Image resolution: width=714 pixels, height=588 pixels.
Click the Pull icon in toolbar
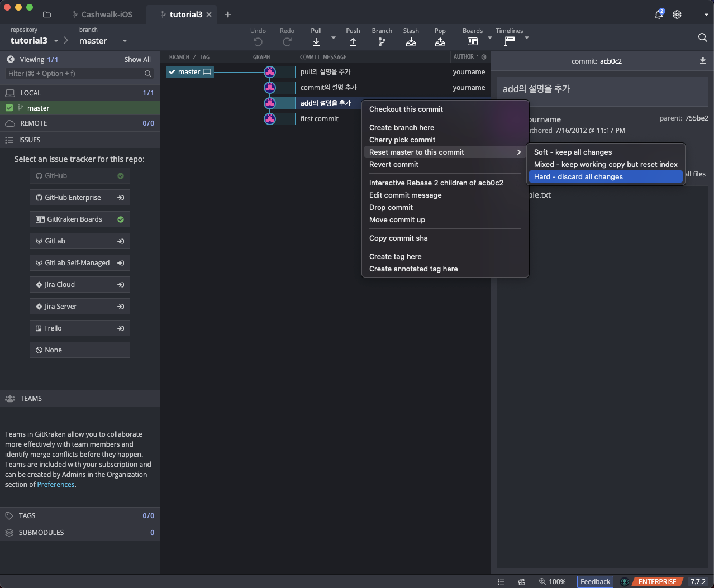point(316,42)
